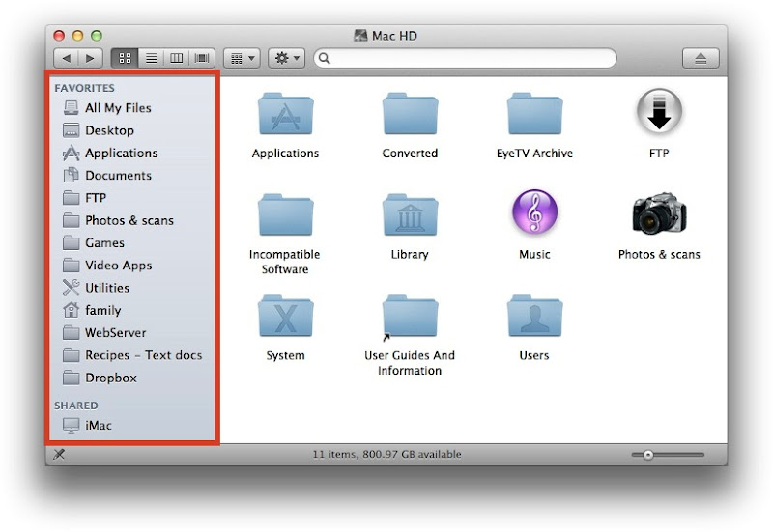Screen dimensions: 773x532
Task: Click the Mac HD title proxy icon
Action: pyautogui.click(x=360, y=36)
